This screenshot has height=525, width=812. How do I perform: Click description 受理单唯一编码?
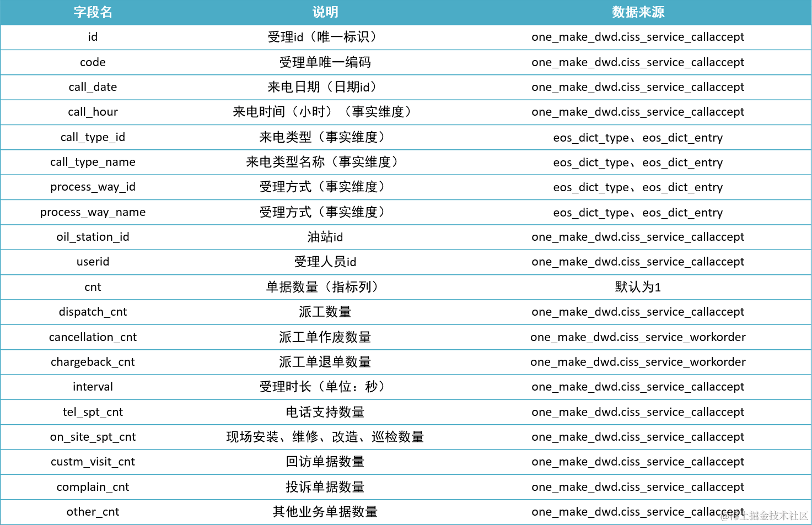pos(325,62)
